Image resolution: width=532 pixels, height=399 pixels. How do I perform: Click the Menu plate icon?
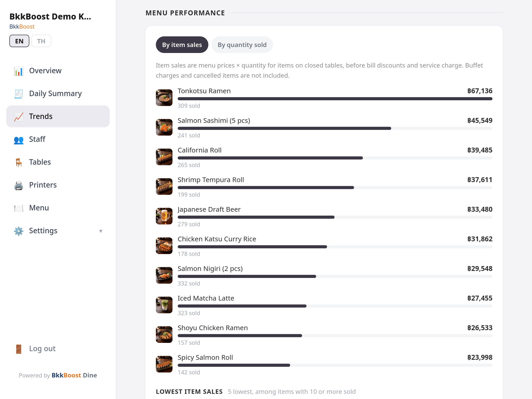click(19, 208)
